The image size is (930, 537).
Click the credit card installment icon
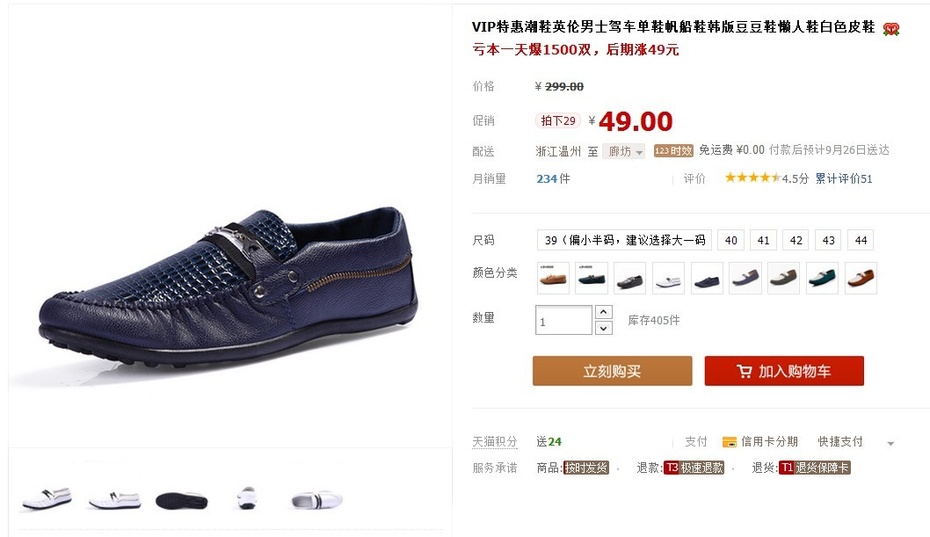[x=729, y=442]
